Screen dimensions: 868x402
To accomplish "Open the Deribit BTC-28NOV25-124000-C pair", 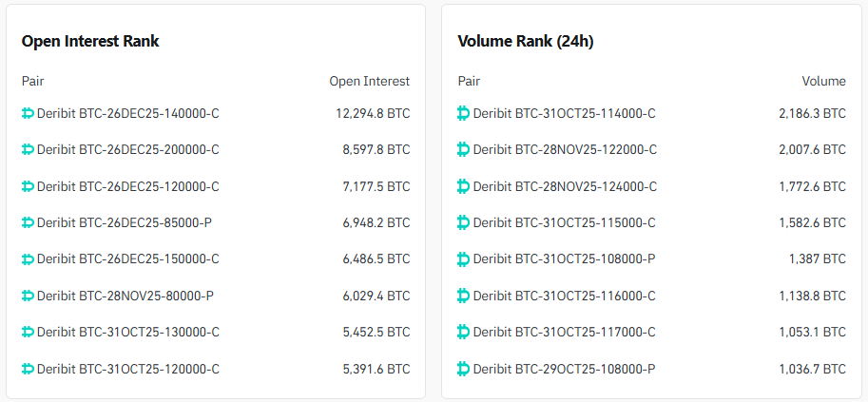I will pos(564,186).
